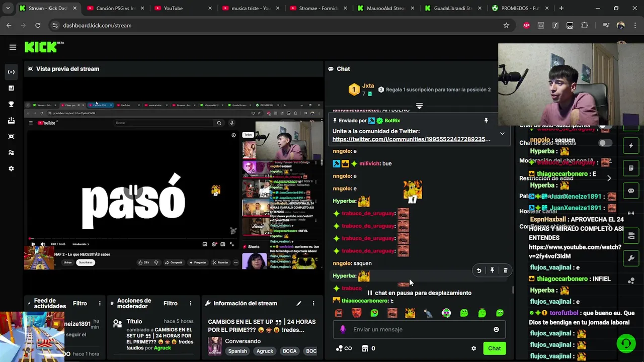Insert the dark bird emote
Viewport: 644px width, 362px height.
tap(428, 313)
